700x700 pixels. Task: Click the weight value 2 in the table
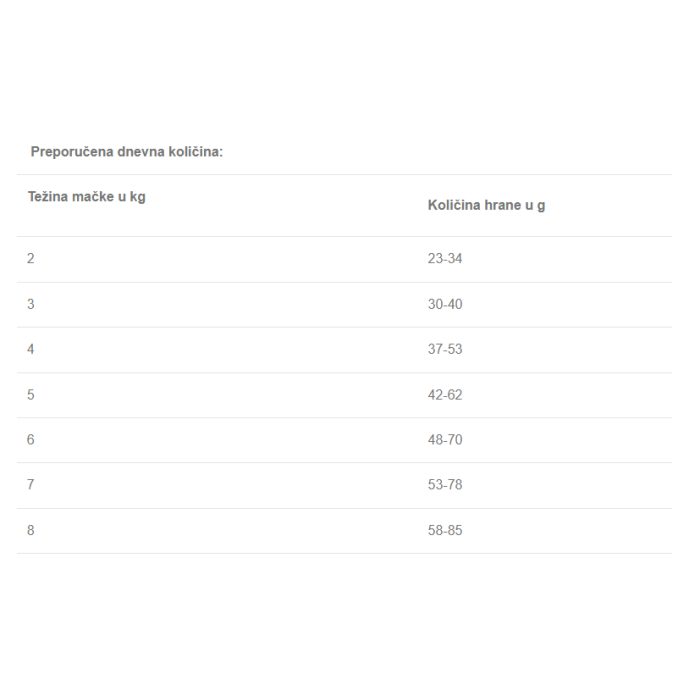30,258
